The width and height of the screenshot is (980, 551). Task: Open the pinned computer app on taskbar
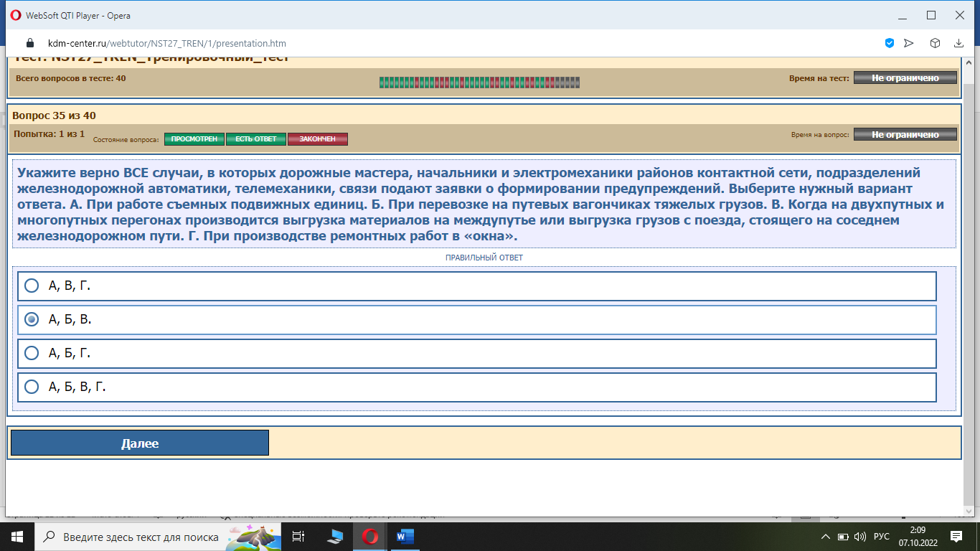coord(334,537)
